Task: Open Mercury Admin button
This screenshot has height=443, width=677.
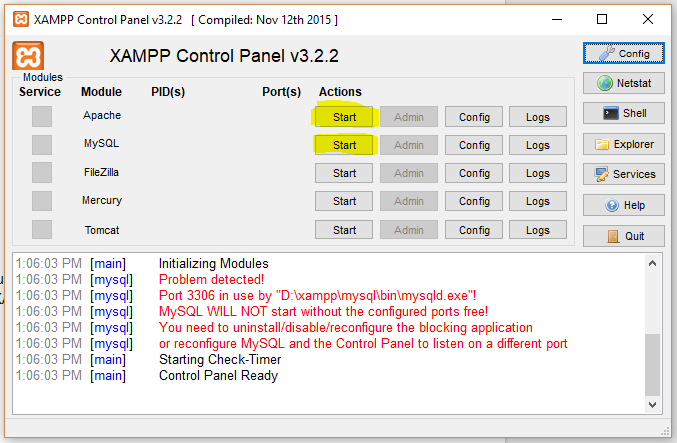Action: (x=408, y=201)
